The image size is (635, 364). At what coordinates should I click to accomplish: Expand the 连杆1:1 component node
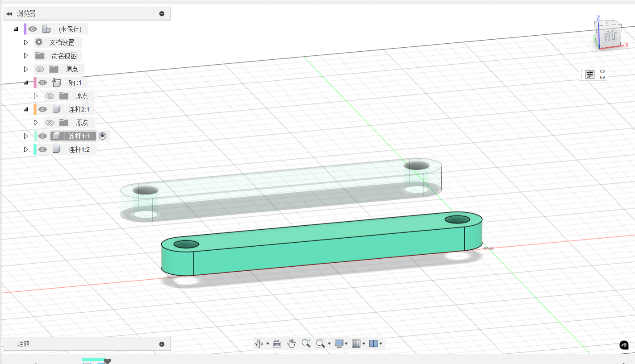(26, 136)
